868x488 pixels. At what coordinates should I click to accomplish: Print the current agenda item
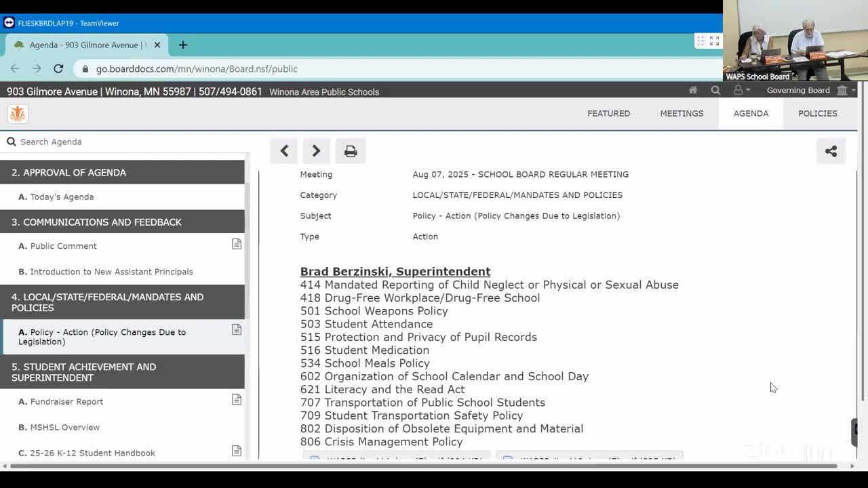pyautogui.click(x=351, y=151)
